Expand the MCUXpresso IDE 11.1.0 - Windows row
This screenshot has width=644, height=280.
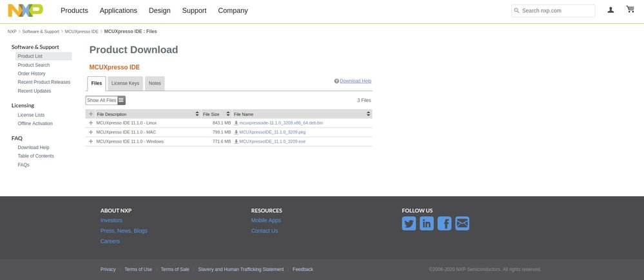tap(91, 141)
